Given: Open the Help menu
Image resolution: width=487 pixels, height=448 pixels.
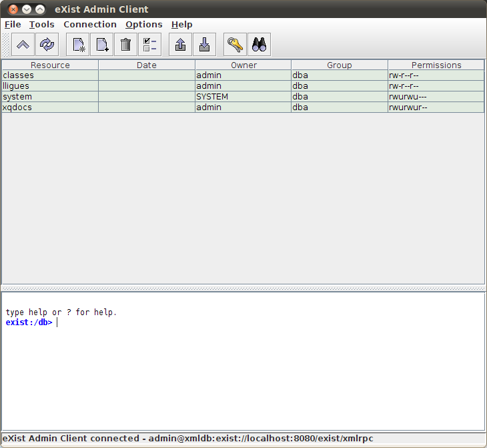Looking at the screenshot, I should [x=181, y=25].
